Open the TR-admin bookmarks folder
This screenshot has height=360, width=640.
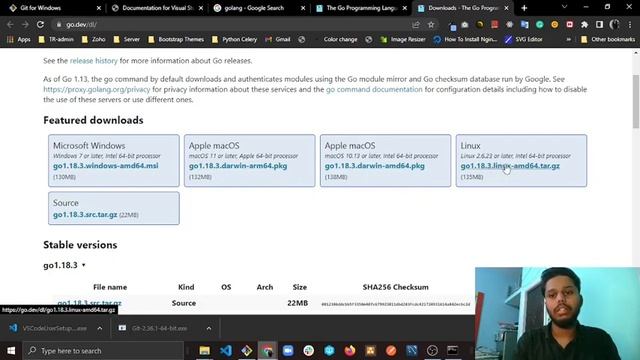(56, 39)
